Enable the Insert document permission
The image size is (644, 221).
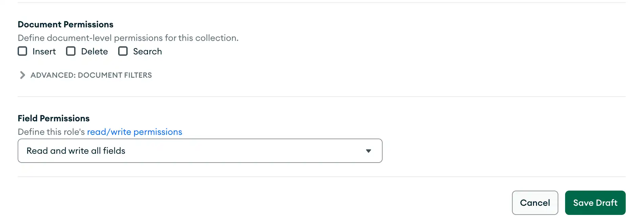[x=22, y=51]
